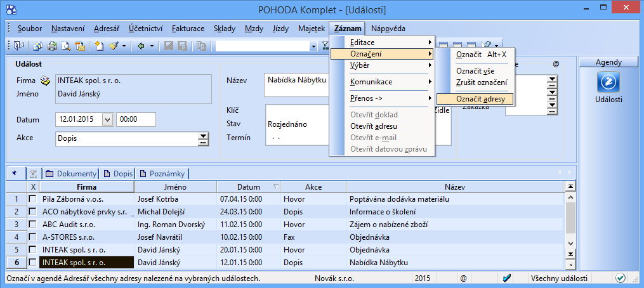Click the exit door icon in toolbar
Viewport: 644px width, 288px height.
click(19, 46)
